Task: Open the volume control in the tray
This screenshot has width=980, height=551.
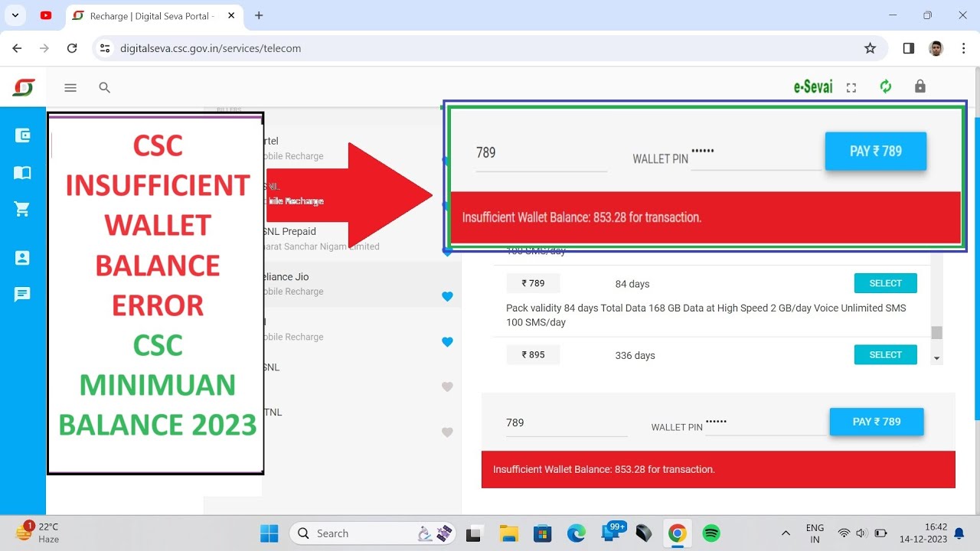Action: click(x=862, y=533)
